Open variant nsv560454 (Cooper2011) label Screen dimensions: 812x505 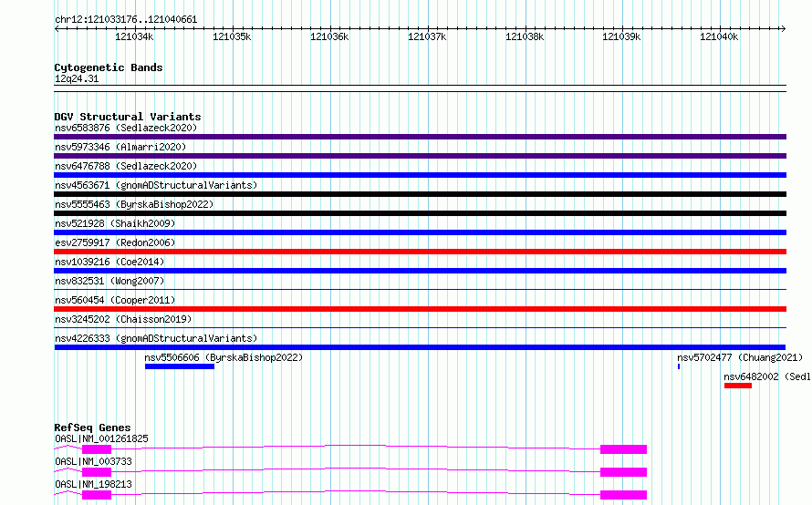(115, 300)
